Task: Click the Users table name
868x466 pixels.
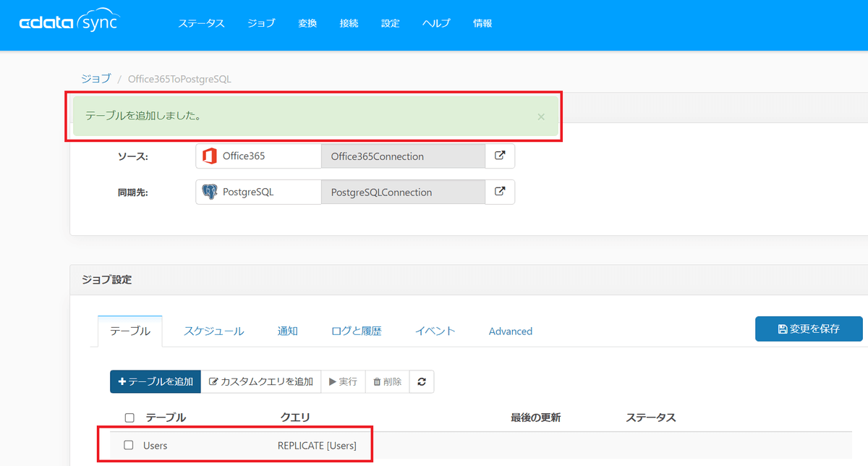Action: click(x=155, y=445)
